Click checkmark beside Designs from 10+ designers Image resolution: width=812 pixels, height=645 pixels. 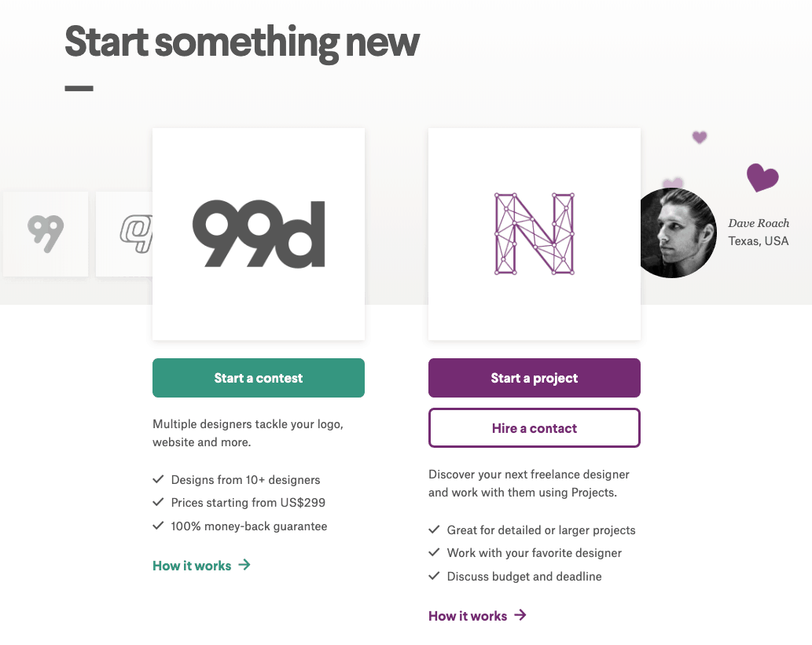click(158, 479)
